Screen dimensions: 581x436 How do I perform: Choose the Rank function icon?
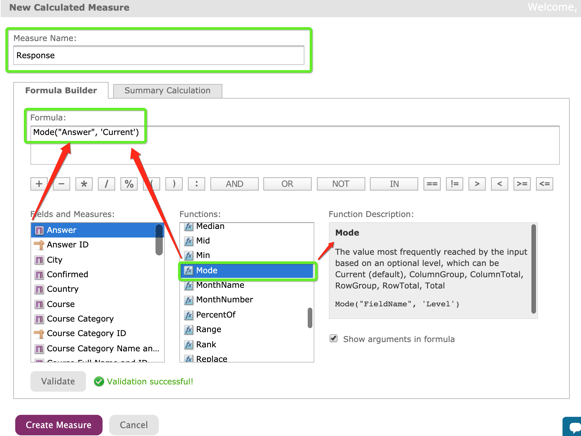point(189,345)
